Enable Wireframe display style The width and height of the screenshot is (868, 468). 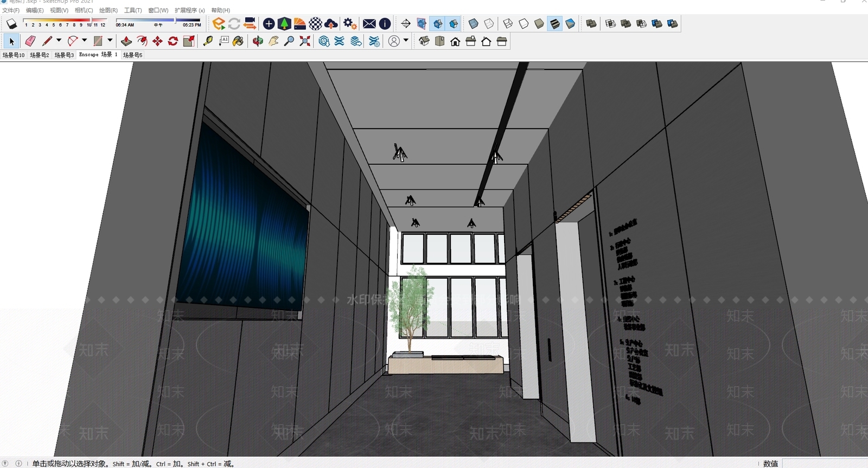[x=508, y=23]
